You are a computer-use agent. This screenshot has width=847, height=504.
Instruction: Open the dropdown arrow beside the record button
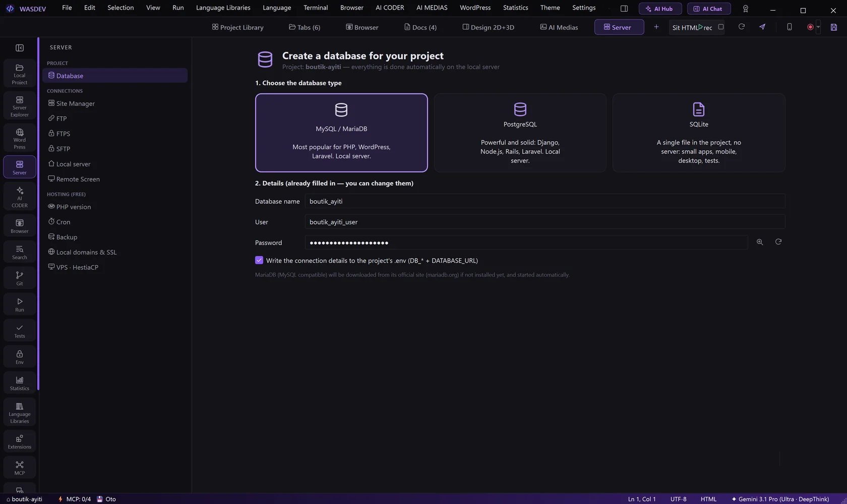tap(818, 27)
